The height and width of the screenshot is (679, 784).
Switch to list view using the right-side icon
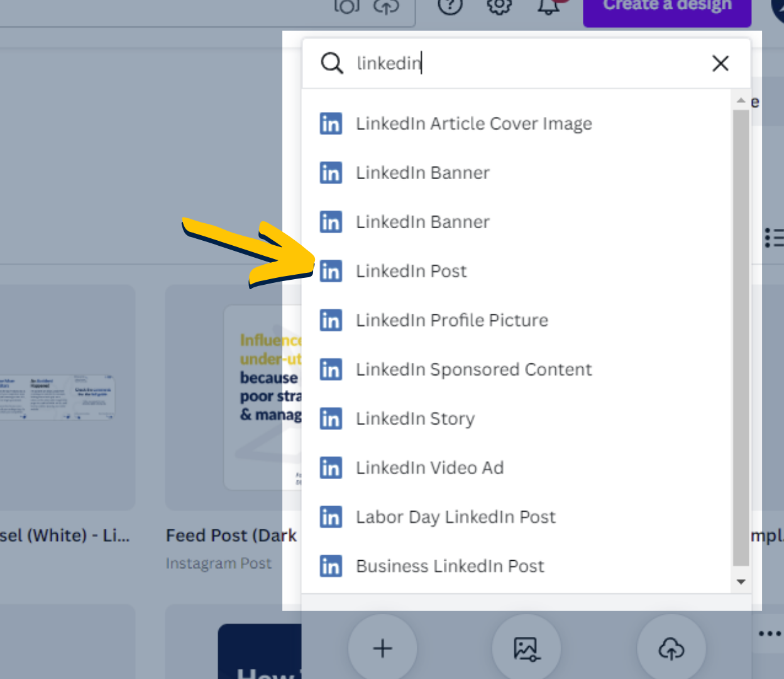click(x=775, y=238)
